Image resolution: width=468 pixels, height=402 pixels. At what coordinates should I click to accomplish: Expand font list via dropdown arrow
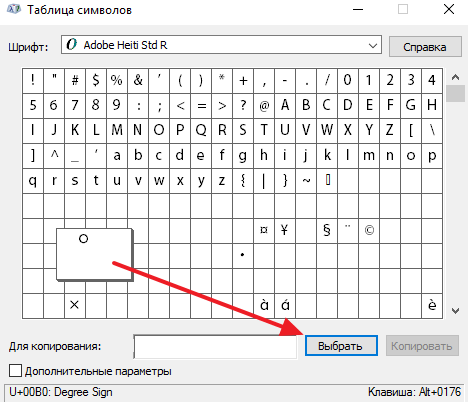[373, 45]
